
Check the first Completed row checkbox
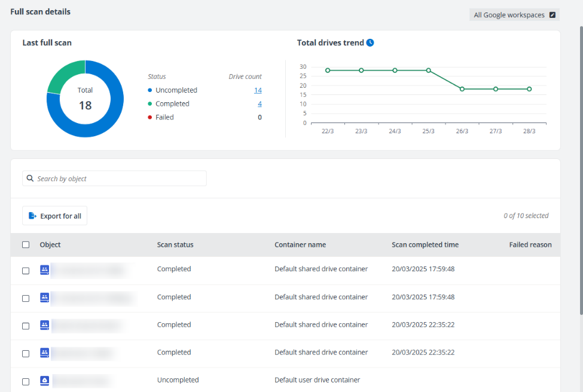[x=26, y=270]
